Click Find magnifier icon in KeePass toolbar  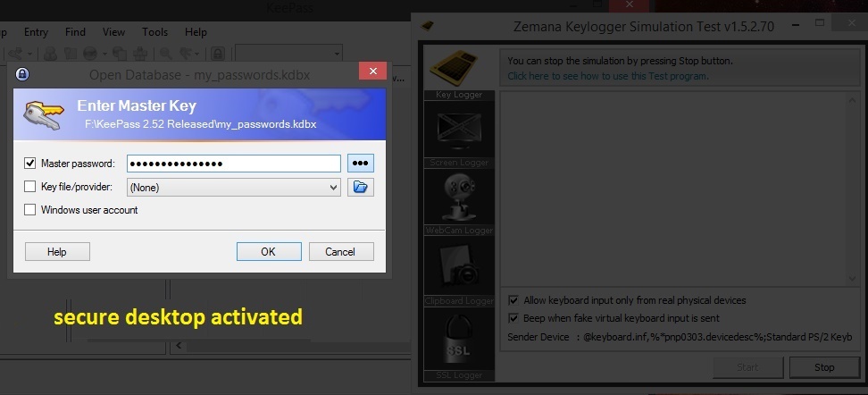pos(165,54)
